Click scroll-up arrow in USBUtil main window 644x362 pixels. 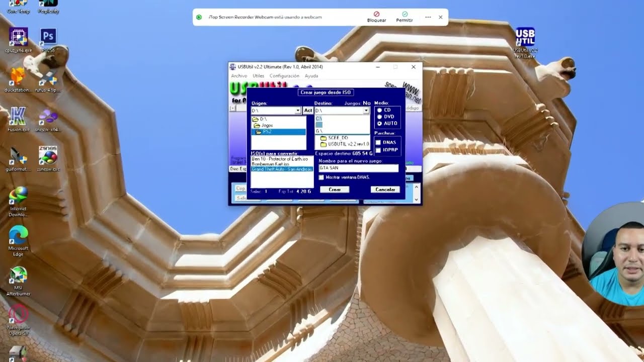tap(416, 187)
